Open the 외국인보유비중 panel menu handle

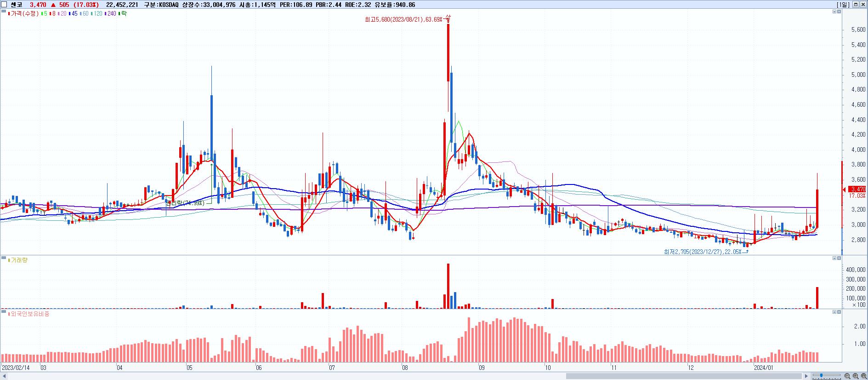click(4, 311)
